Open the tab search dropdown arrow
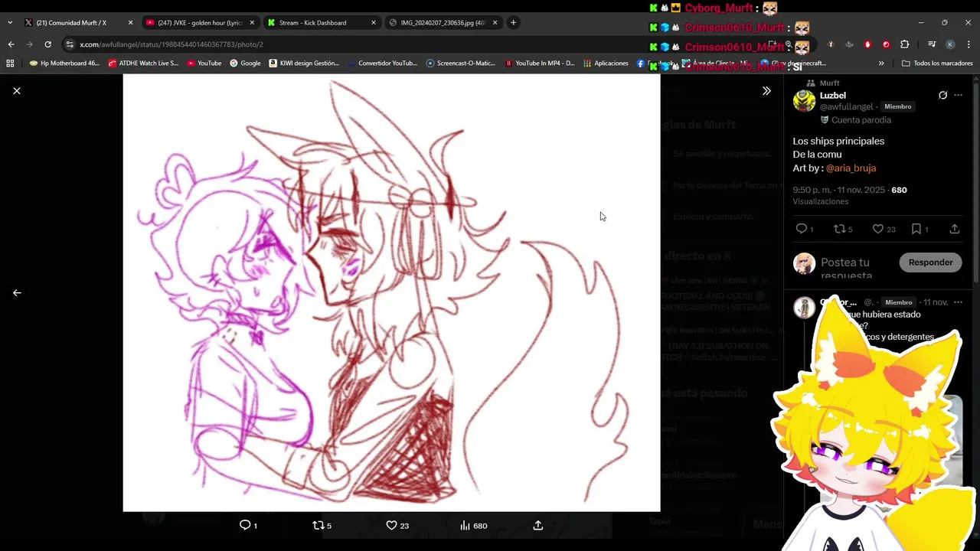 tap(10, 22)
